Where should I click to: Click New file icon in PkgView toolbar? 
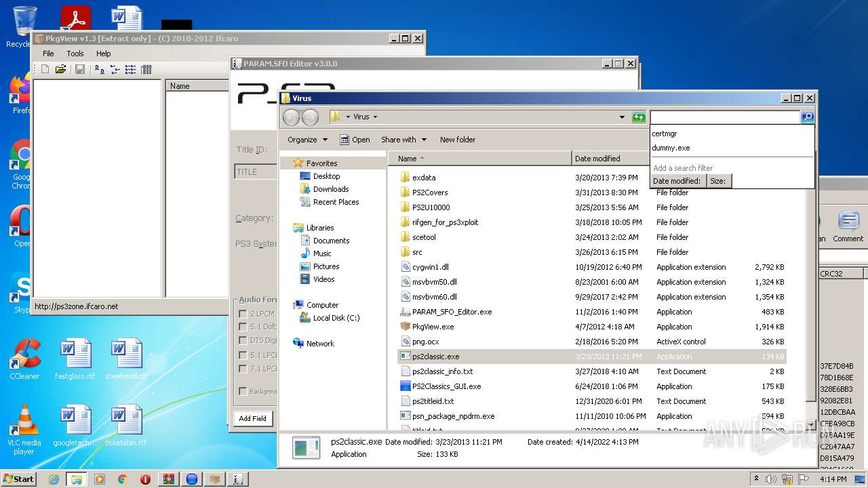(45, 69)
